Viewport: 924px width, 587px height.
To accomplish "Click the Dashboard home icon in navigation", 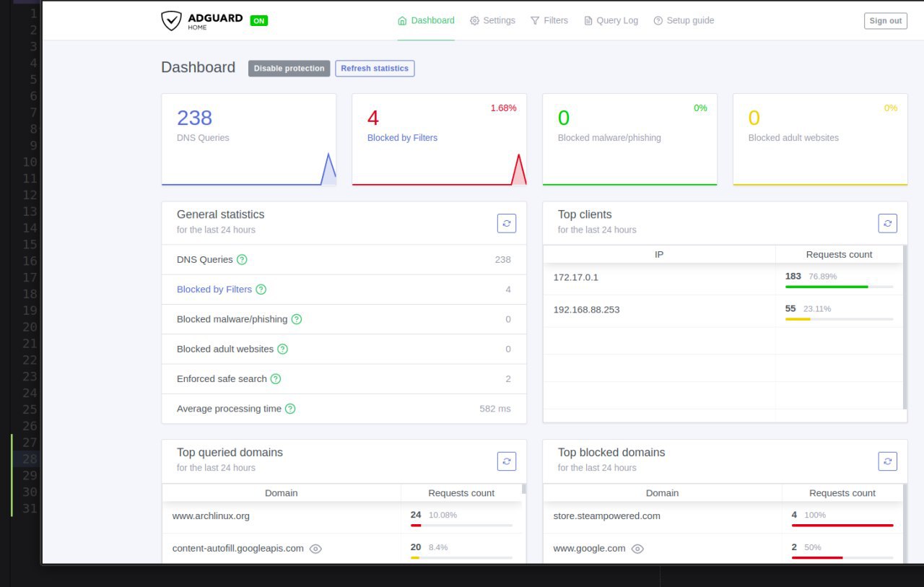I will 402,20.
